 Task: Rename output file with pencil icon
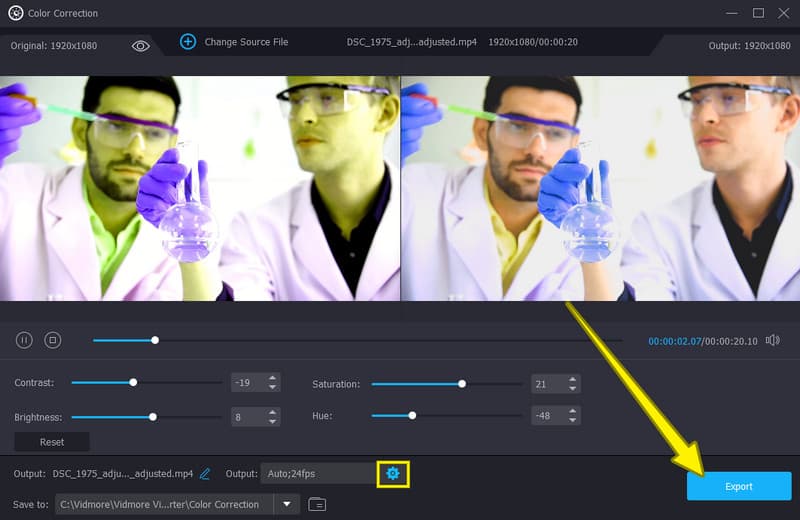[x=205, y=473]
